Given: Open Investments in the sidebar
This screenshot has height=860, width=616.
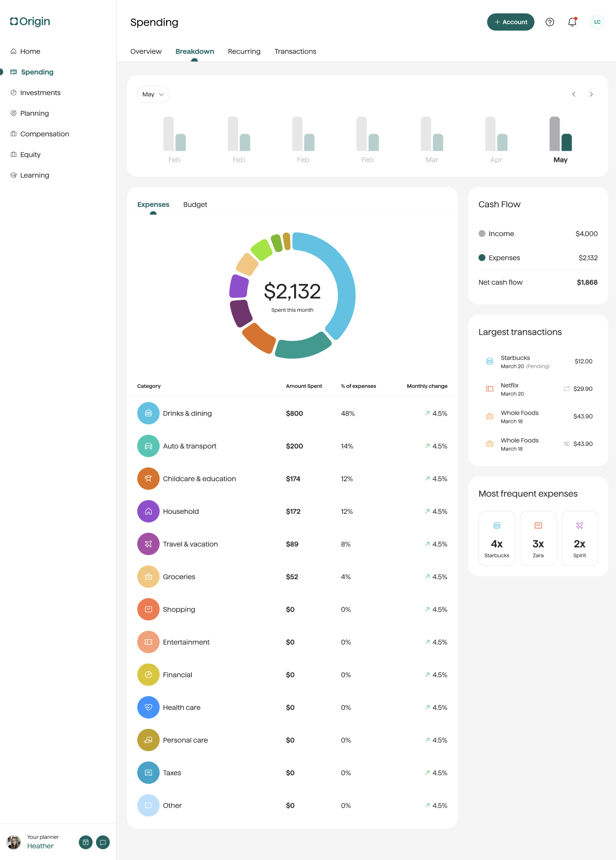Looking at the screenshot, I should (x=40, y=93).
